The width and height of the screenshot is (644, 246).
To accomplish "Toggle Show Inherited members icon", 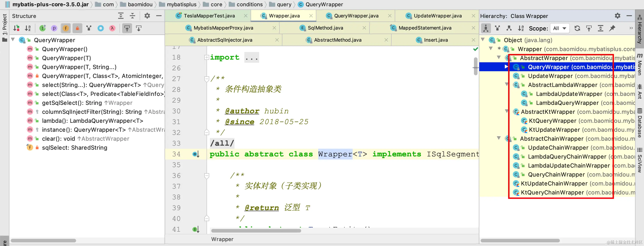I will (x=89, y=28).
